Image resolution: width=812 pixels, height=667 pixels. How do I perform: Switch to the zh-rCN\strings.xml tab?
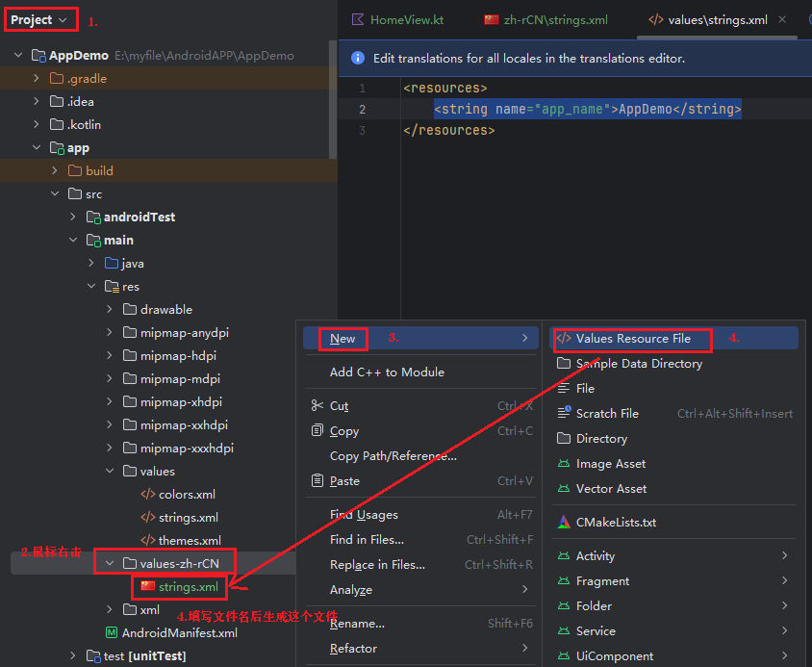[546, 20]
